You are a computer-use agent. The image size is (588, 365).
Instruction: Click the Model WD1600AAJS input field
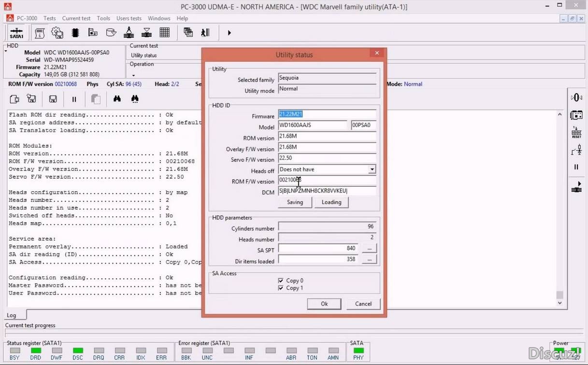point(313,125)
